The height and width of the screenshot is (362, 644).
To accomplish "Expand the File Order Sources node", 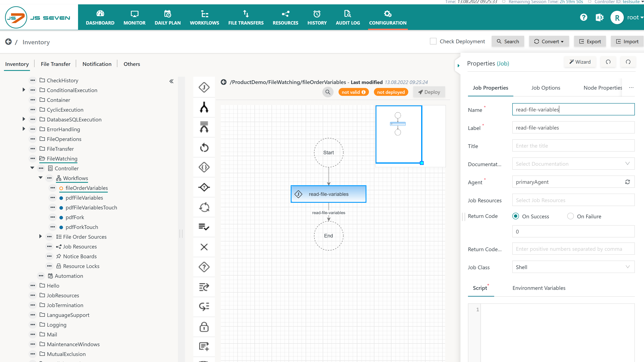I will point(40,236).
